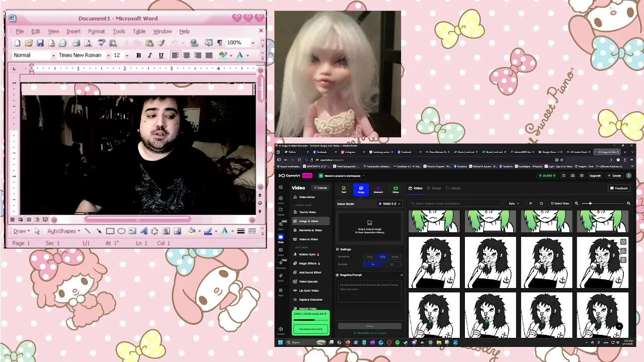
Task: Open the Date sort dropdown in OpenArt
Action: 513,203
